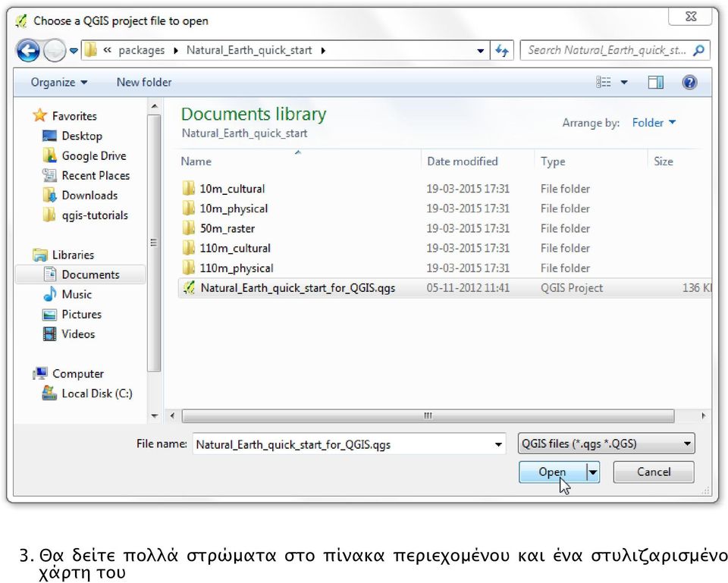This screenshot has height=583, width=728.
Task: Click the qgis-tutorials folder icon
Action: (x=49, y=215)
